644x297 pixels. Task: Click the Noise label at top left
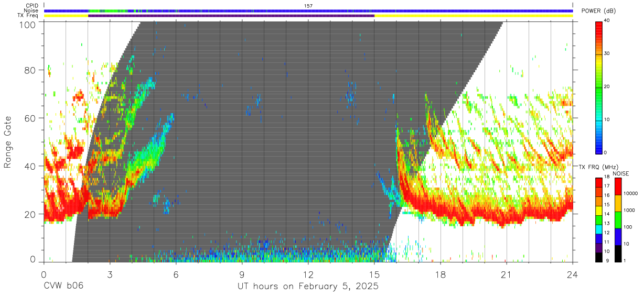pos(31,10)
